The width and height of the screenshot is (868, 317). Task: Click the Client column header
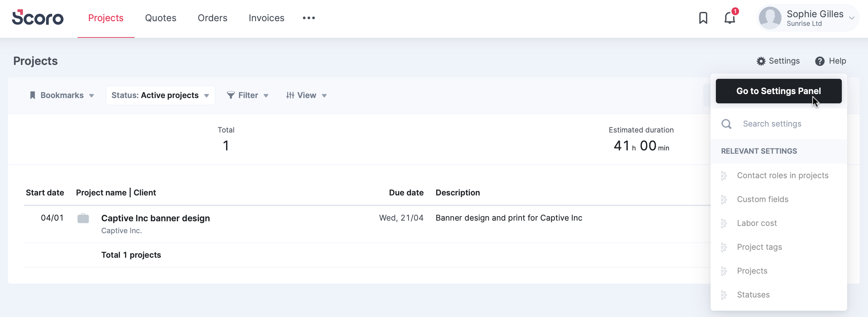(x=145, y=193)
